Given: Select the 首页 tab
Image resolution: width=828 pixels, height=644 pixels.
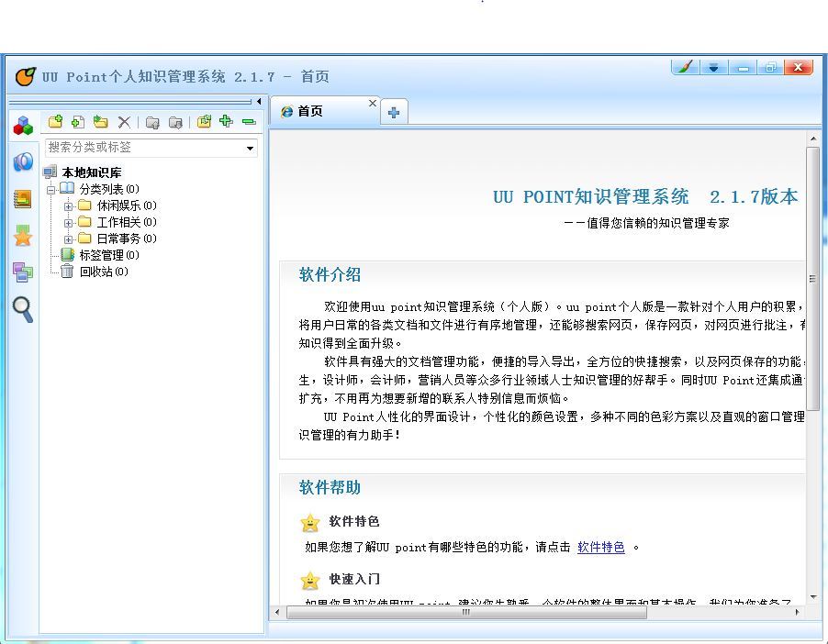Looking at the screenshot, I should [310, 111].
